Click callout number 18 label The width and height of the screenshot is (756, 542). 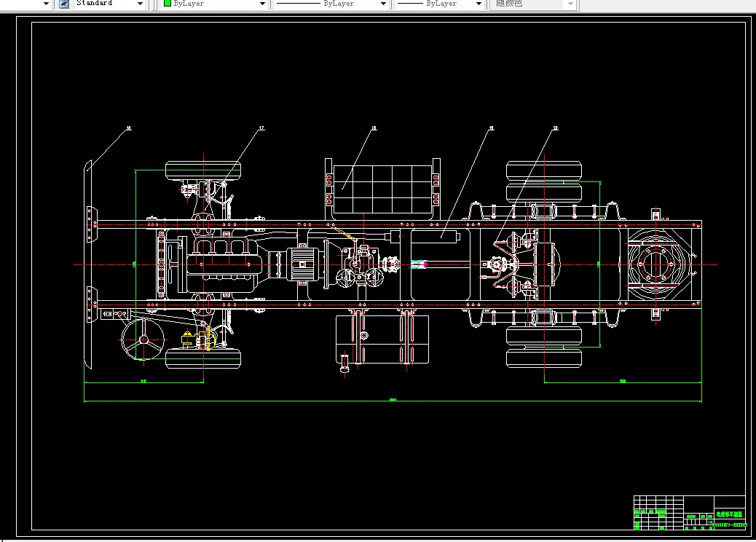point(373,128)
